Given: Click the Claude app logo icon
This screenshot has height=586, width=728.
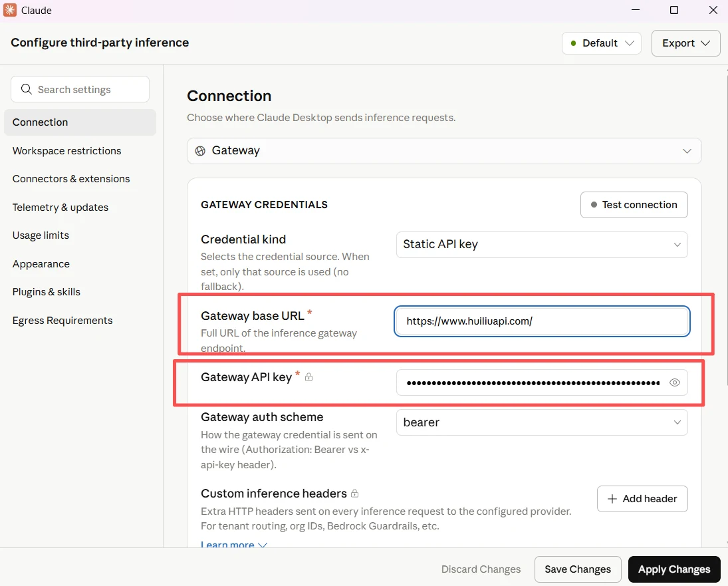Looking at the screenshot, I should click(10, 10).
